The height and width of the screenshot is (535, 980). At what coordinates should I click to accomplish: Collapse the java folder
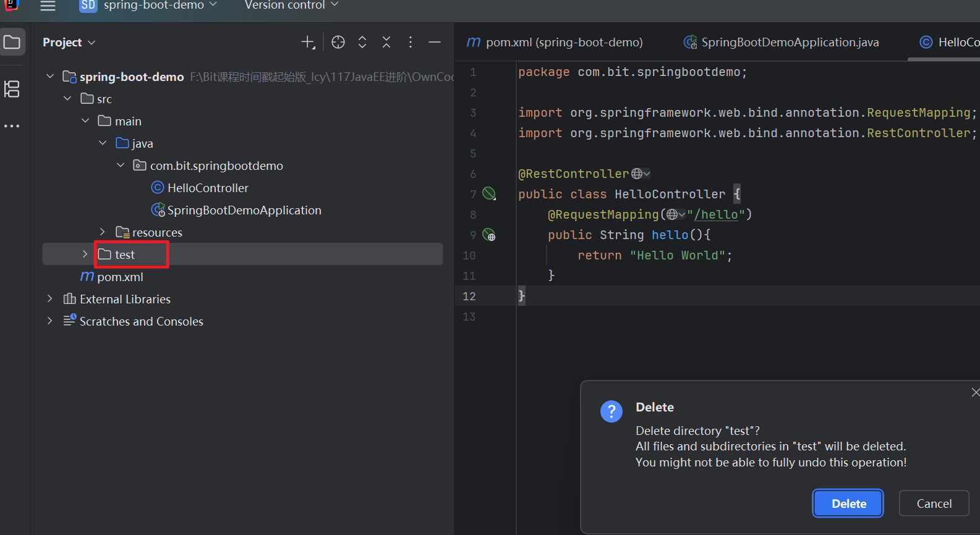click(x=103, y=143)
